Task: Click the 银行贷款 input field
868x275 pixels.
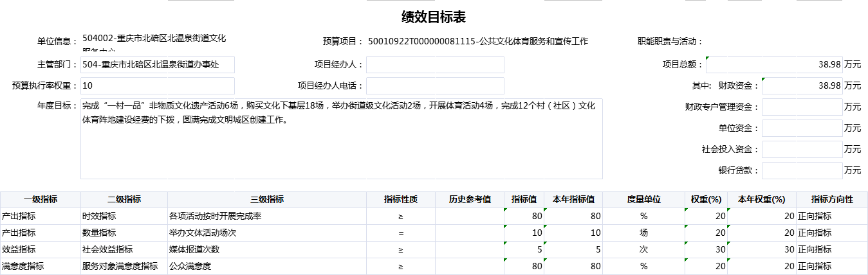Action: coord(802,170)
